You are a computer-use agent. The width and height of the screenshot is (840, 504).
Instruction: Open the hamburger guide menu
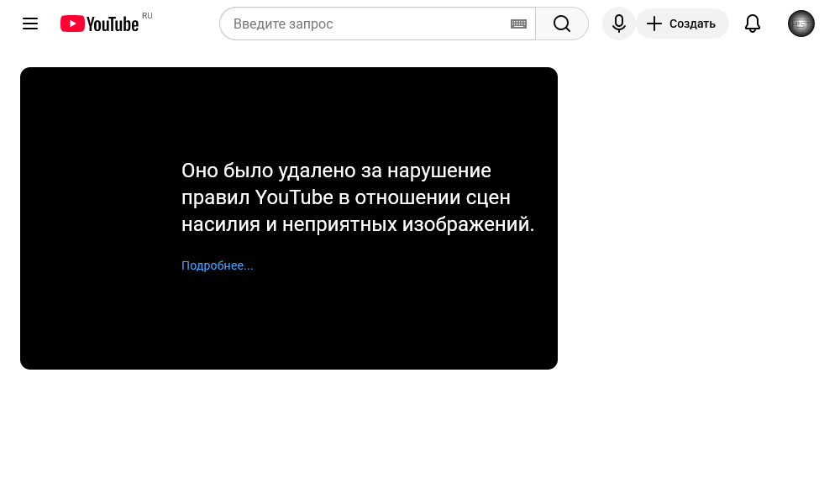[x=30, y=24]
